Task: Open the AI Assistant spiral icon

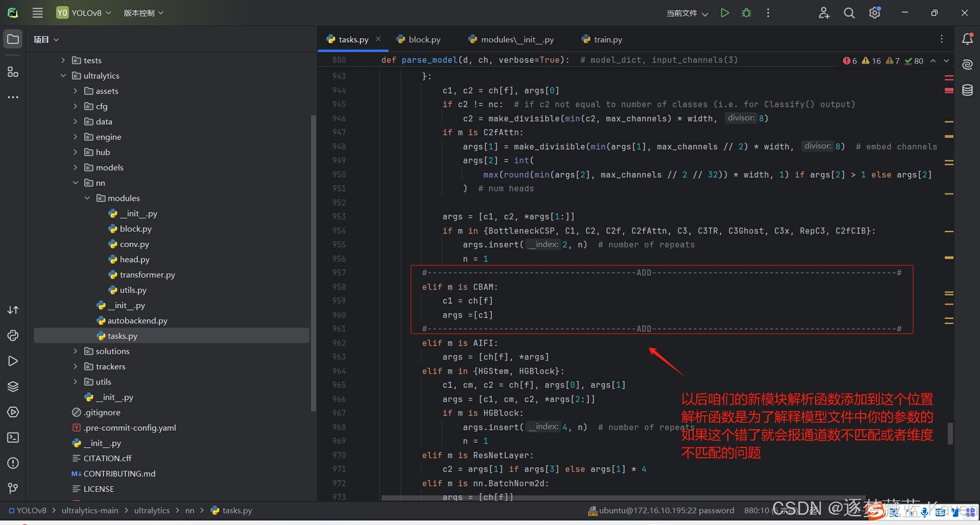Action: click(x=967, y=64)
